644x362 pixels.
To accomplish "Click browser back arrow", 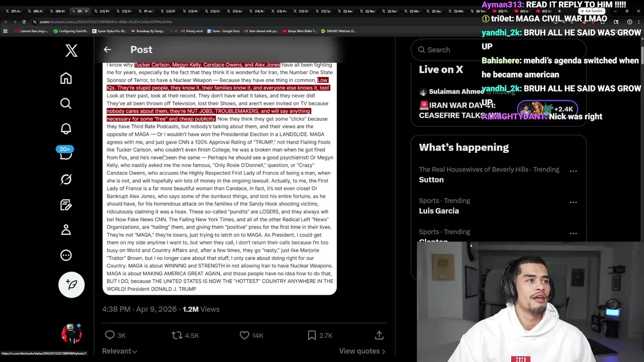I will (x=6, y=22).
